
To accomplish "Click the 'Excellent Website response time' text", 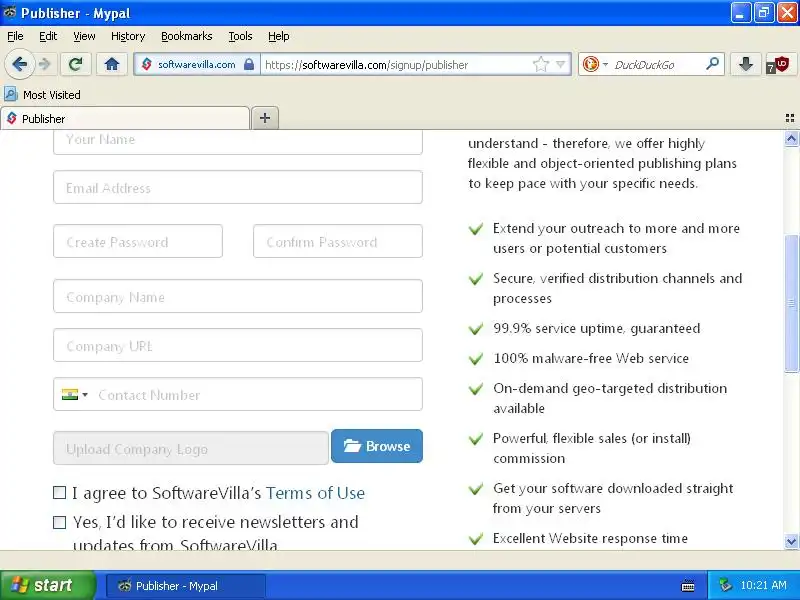I will point(590,538).
